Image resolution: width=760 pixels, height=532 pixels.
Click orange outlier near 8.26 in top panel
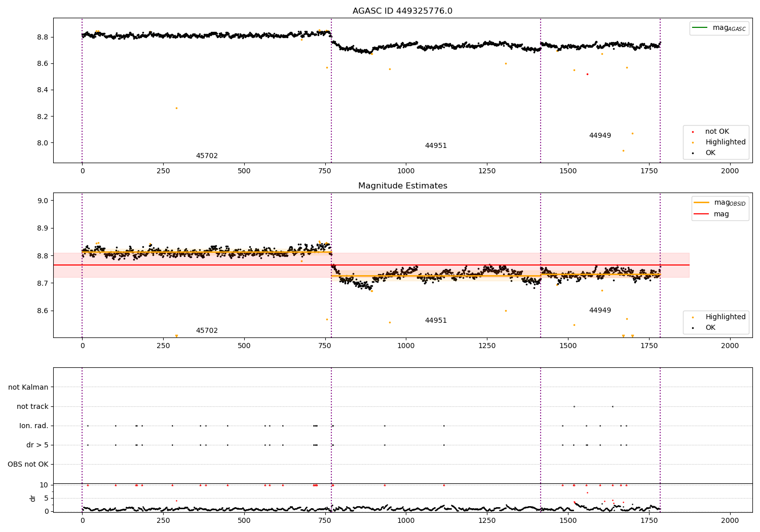pyautogui.click(x=176, y=108)
